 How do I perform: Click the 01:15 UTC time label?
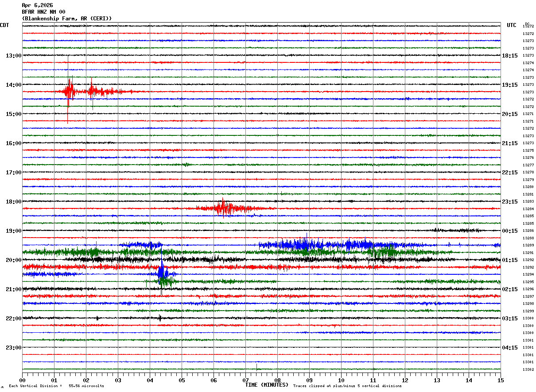[510, 260]
